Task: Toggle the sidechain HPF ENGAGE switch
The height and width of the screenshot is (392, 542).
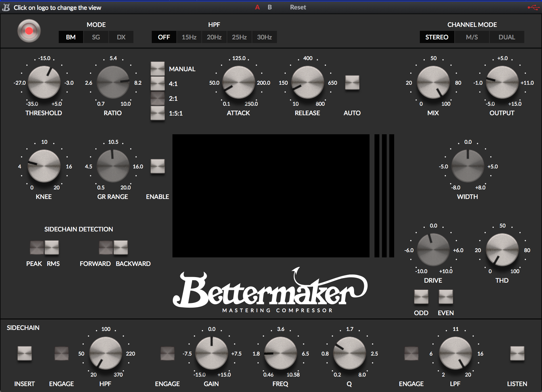Action: [61, 353]
